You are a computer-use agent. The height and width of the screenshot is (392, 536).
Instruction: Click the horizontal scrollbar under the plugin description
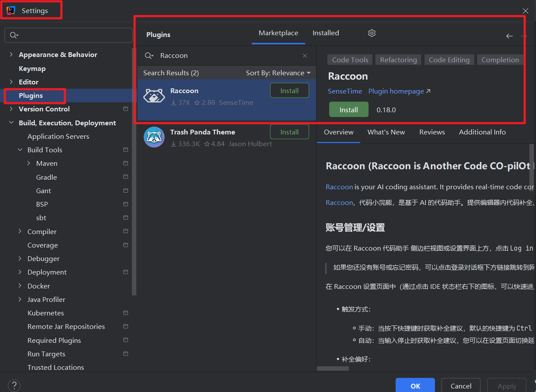[x=333, y=369]
